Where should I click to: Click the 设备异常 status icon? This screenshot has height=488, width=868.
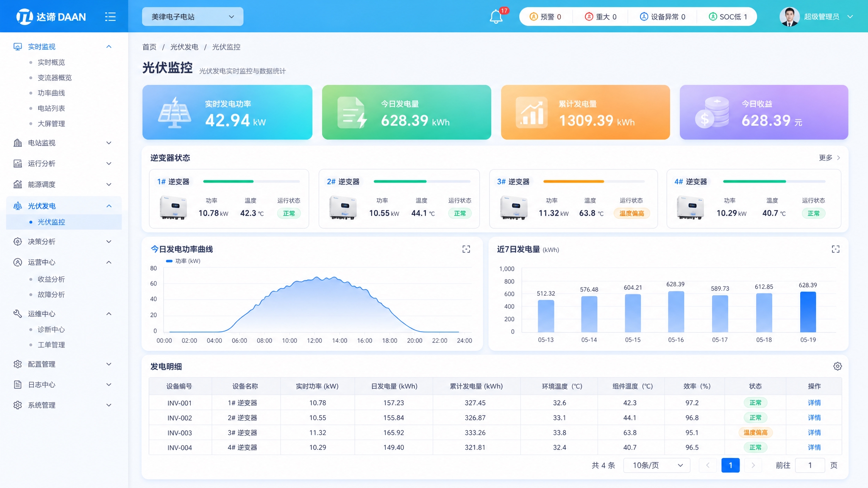click(644, 17)
